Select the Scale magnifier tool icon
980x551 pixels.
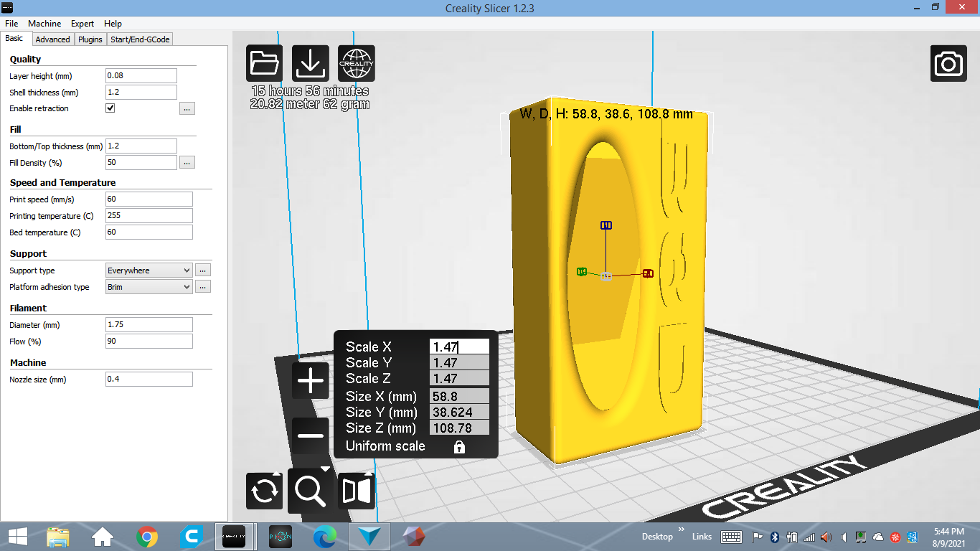(311, 489)
